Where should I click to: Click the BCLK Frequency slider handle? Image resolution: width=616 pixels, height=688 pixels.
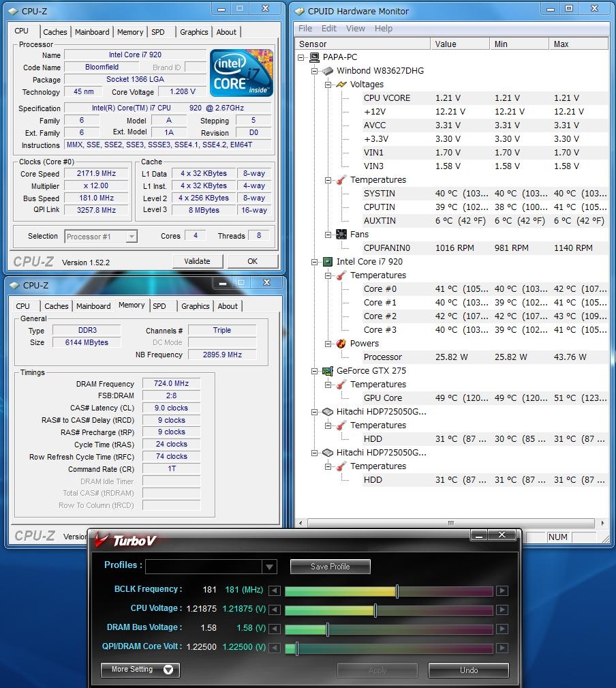point(397,591)
